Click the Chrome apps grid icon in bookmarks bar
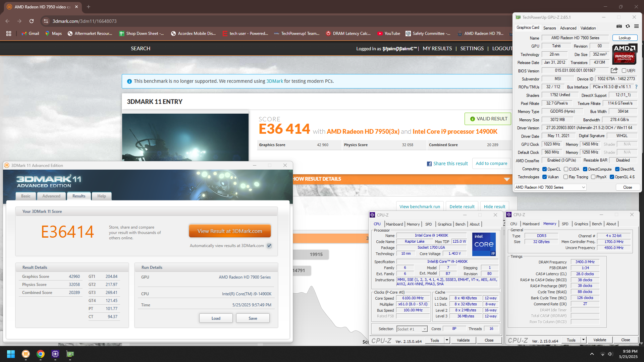The height and width of the screenshot is (362, 644). (x=9, y=34)
